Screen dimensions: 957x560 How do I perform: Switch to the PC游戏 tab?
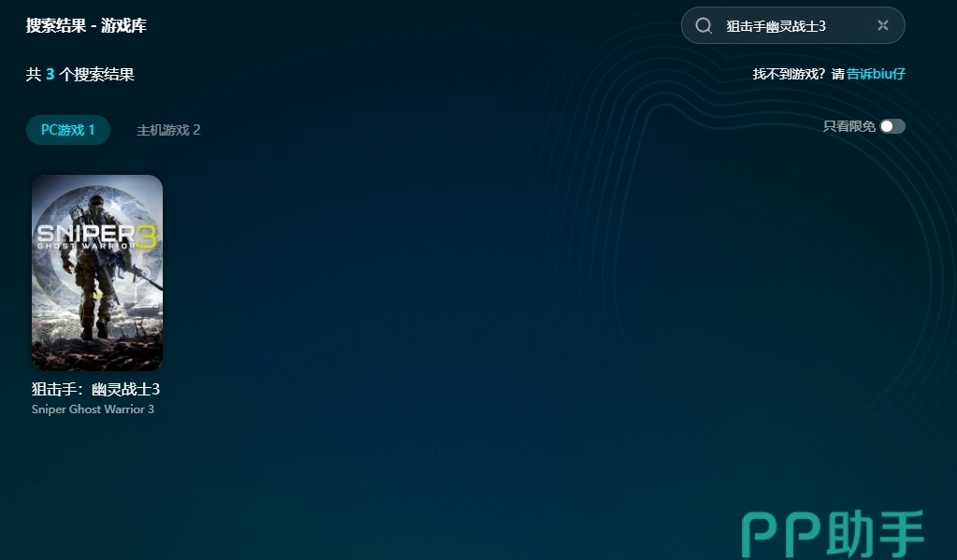[68, 130]
